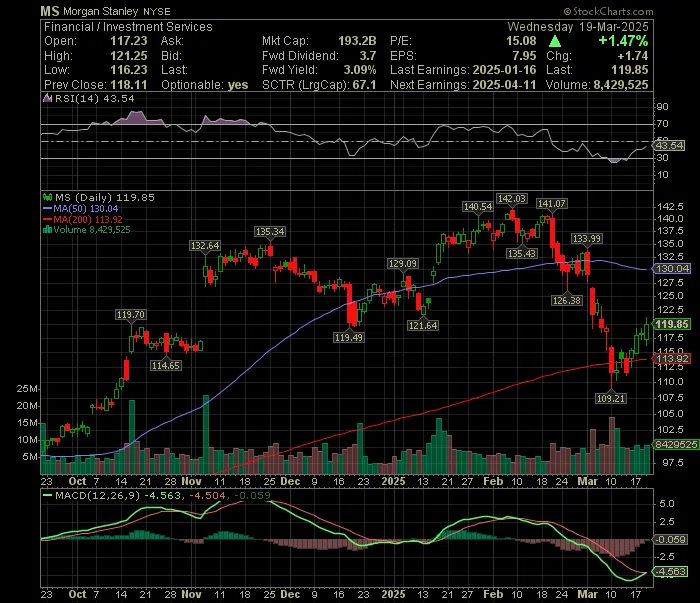Click the 135.34 price label

(x=270, y=232)
